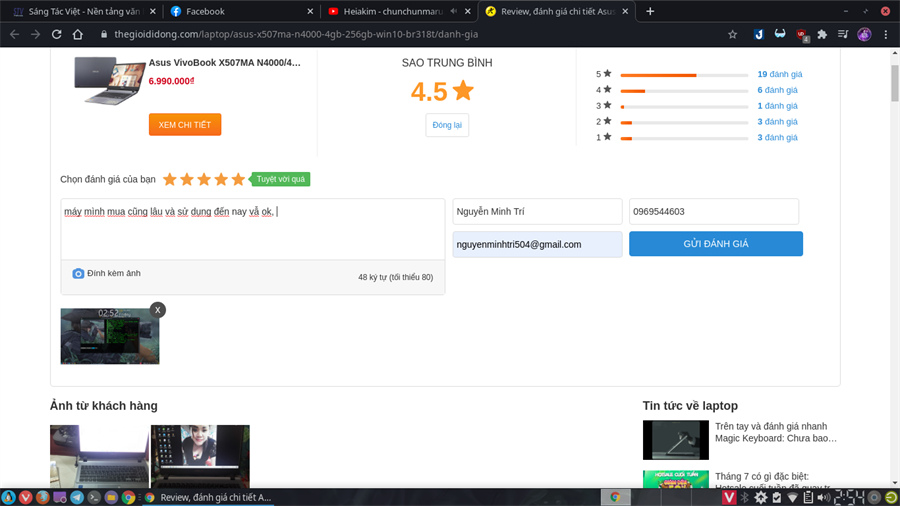This screenshot has height=506, width=900.
Task: Switch to the Sáng Tác Việt tab
Action: (84, 11)
